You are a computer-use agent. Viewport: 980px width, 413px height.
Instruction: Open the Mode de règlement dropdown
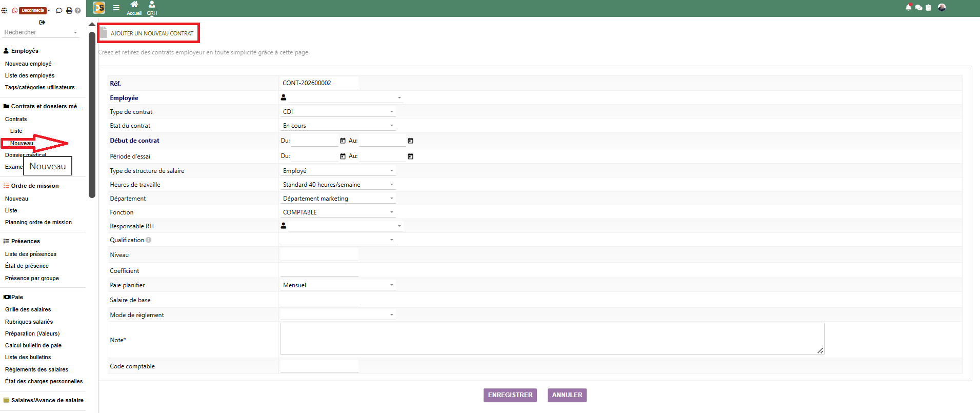pyautogui.click(x=338, y=314)
